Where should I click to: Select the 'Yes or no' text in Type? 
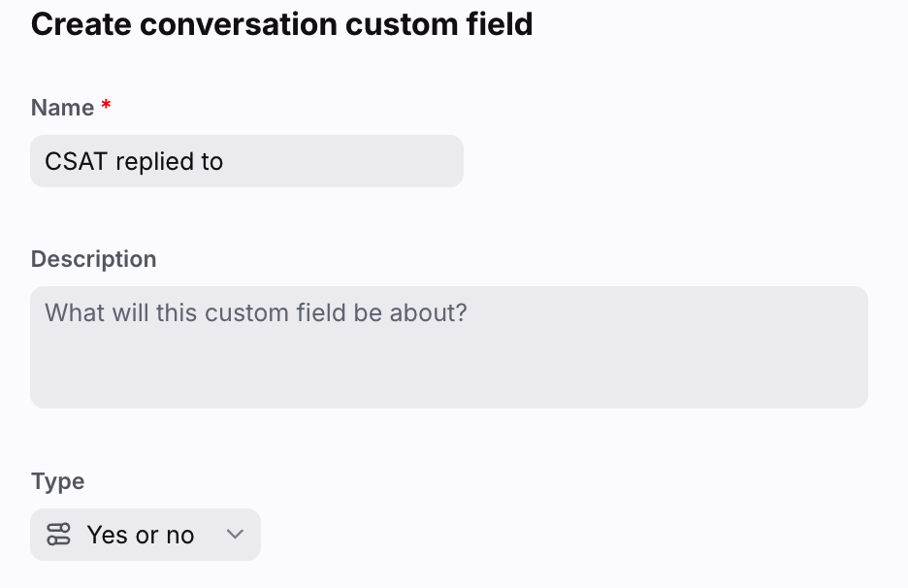tap(141, 535)
